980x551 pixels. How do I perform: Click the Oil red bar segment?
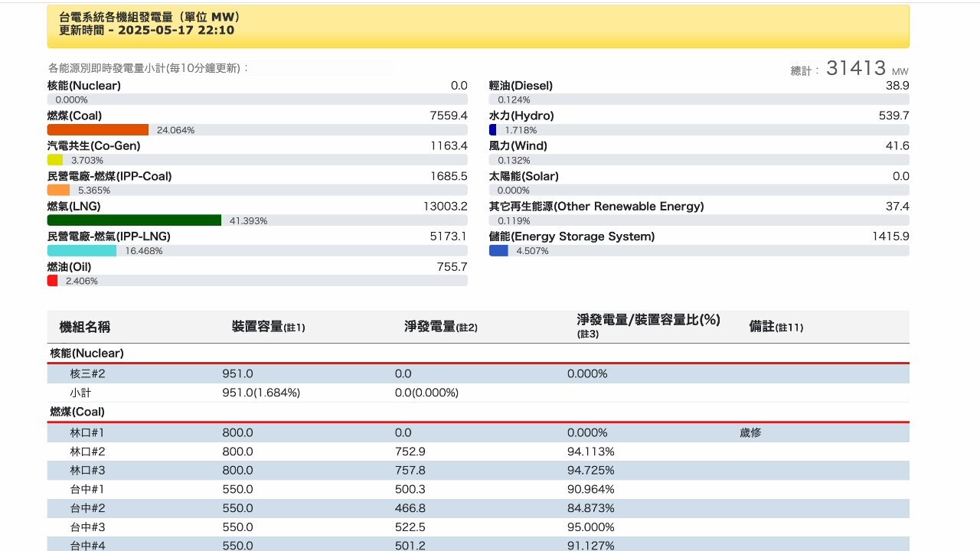pos(52,281)
